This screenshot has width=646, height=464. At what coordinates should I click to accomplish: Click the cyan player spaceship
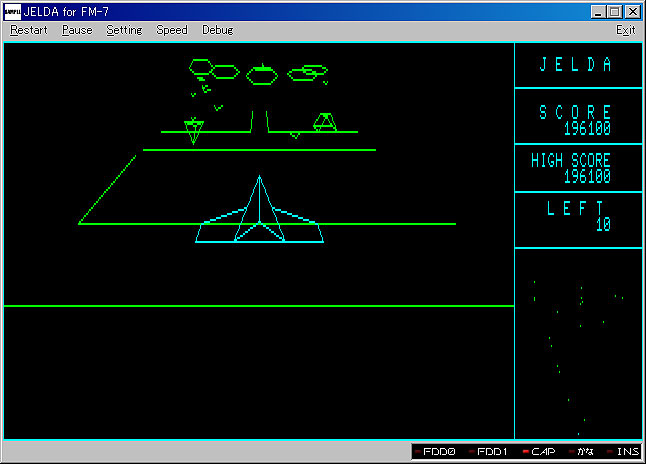[x=259, y=215]
